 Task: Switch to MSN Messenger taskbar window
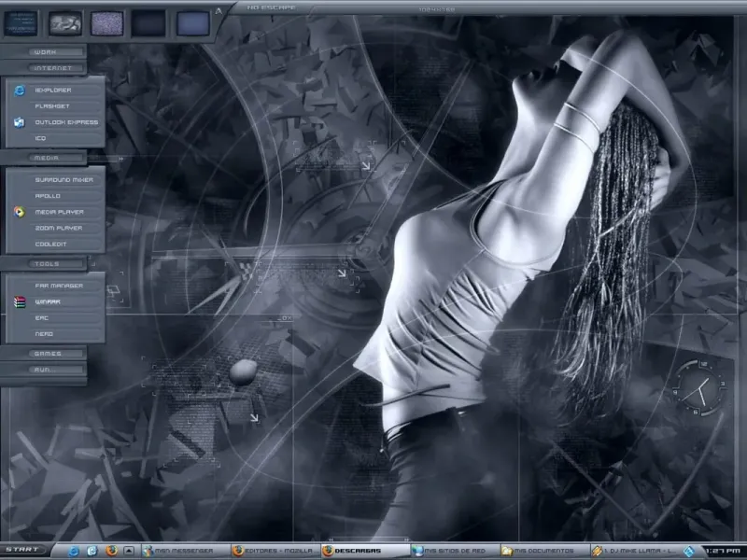185,551
